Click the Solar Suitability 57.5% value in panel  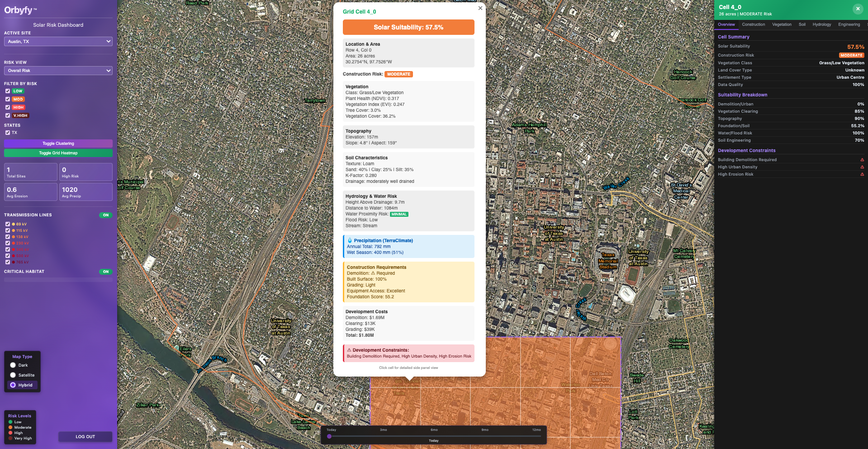click(855, 47)
